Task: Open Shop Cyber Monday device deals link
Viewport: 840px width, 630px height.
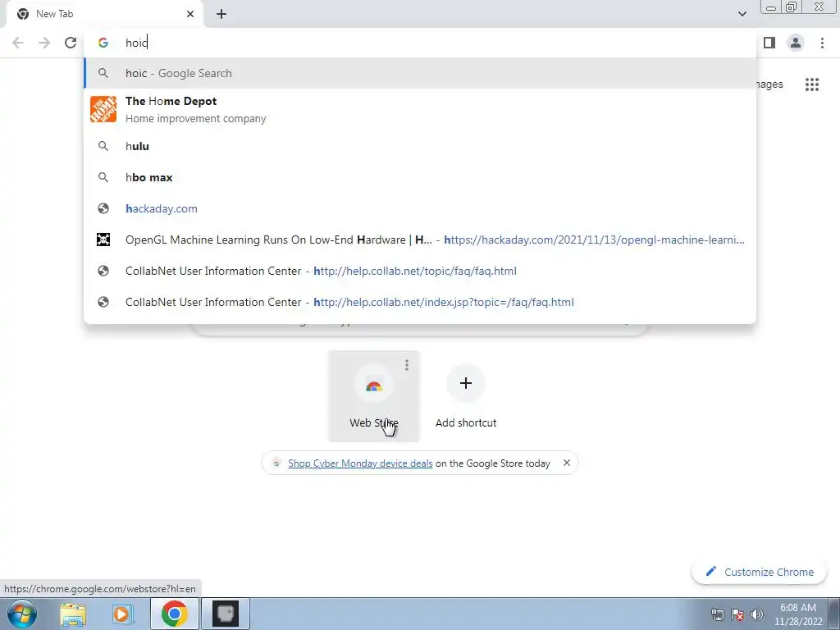Action: [x=360, y=463]
